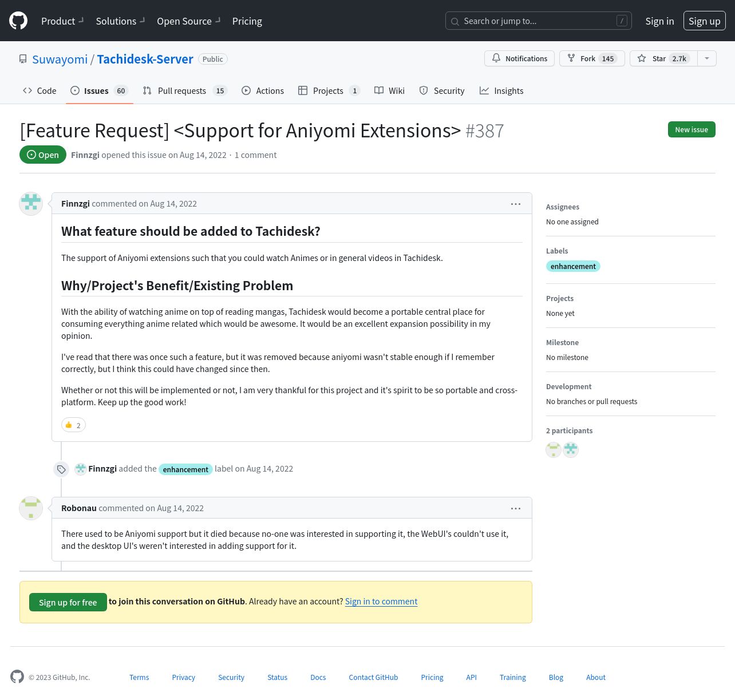Open the Insights tab
The image size is (735, 700).
pyautogui.click(x=501, y=91)
